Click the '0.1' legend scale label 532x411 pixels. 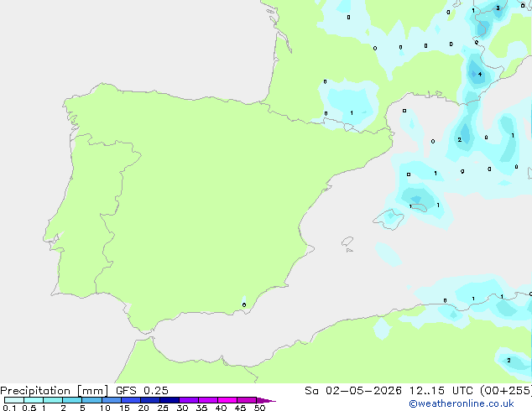click(9, 408)
